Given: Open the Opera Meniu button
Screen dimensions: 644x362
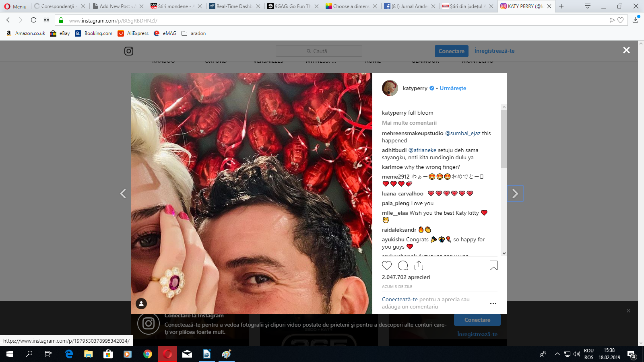Looking at the screenshot, I should coord(15,6).
